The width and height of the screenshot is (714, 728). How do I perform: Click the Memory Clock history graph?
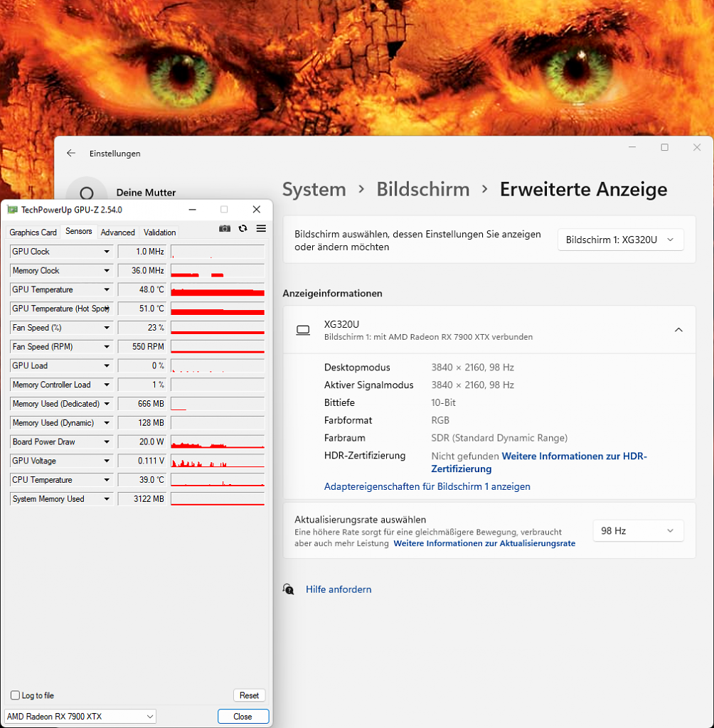(218, 271)
